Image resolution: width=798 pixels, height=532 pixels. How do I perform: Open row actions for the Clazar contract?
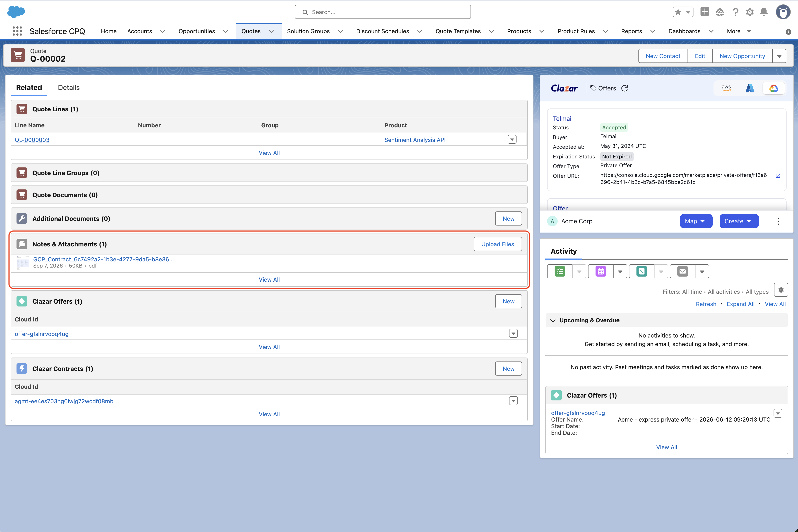point(513,401)
